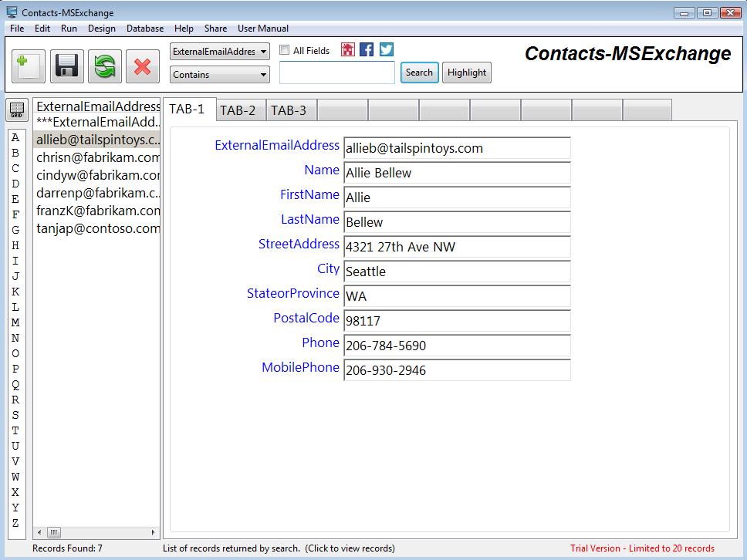Click list horizontal scrollbar left arrow
This screenshot has width=747, height=560.
39,532
